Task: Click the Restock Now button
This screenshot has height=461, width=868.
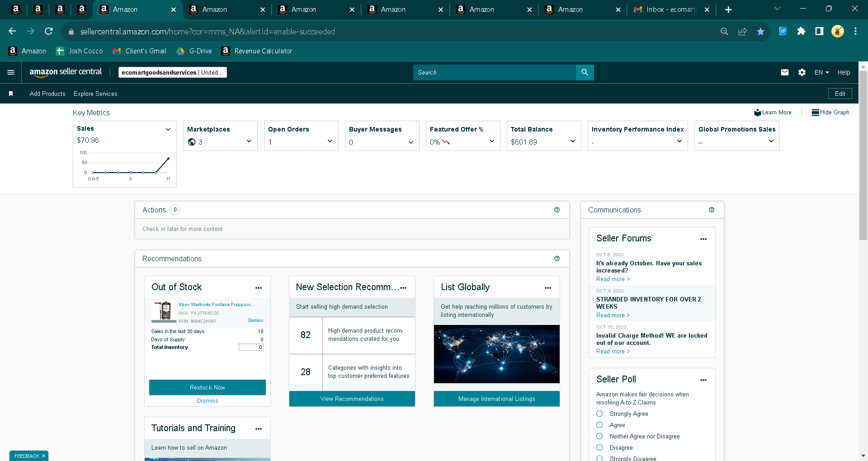Action: [x=208, y=387]
